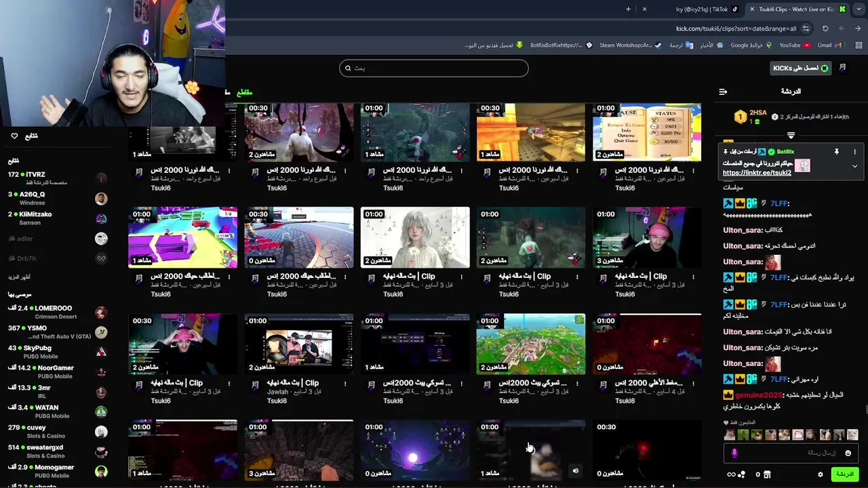Open the Google Translate bookmark
Image resolution: width=868 pixels, height=488 pixels.
(x=681, y=45)
